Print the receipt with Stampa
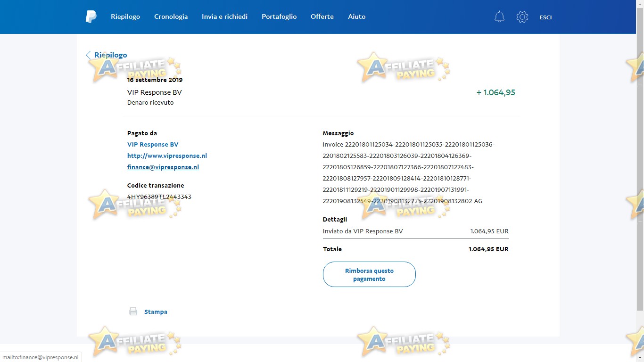The height and width of the screenshot is (362, 644). click(x=156, y=312)
